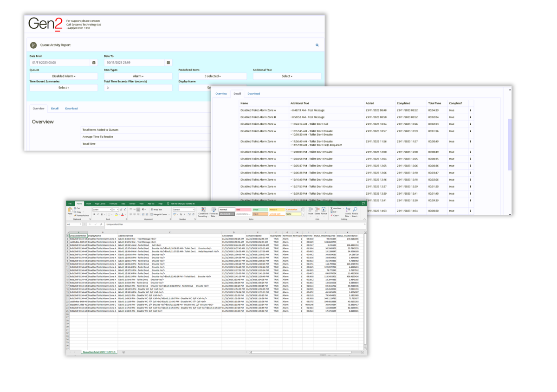Viewport: 557px width, 392px height.
Task: Click Merge & Center button
Action: (158, 214)
